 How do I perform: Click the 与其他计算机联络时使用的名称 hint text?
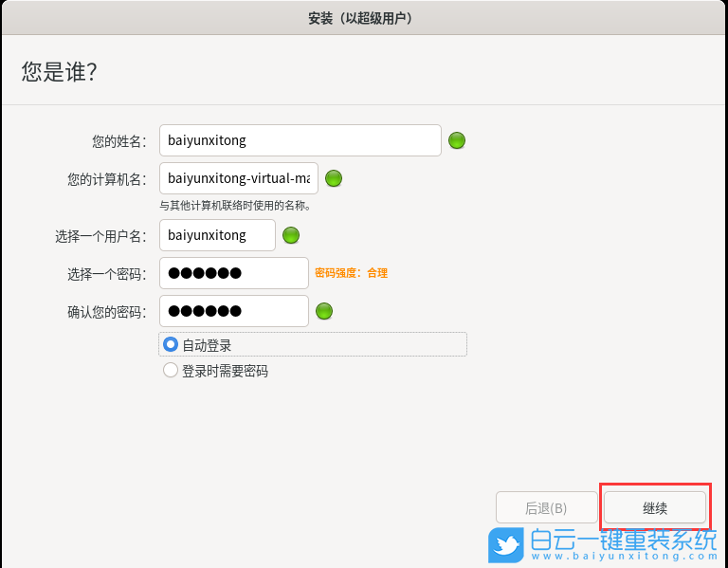235,205
